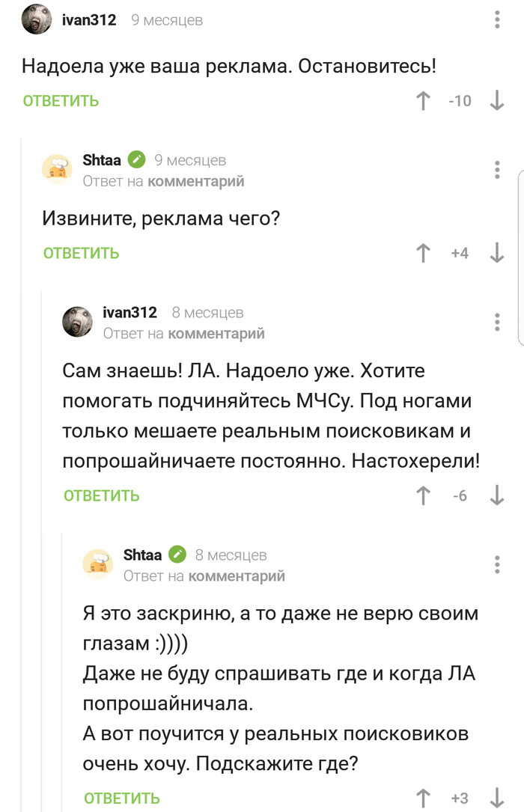Screen dimensions: 524x812
Task: Upvote Shtaa's comment rated +3
Action: [424, 798]
